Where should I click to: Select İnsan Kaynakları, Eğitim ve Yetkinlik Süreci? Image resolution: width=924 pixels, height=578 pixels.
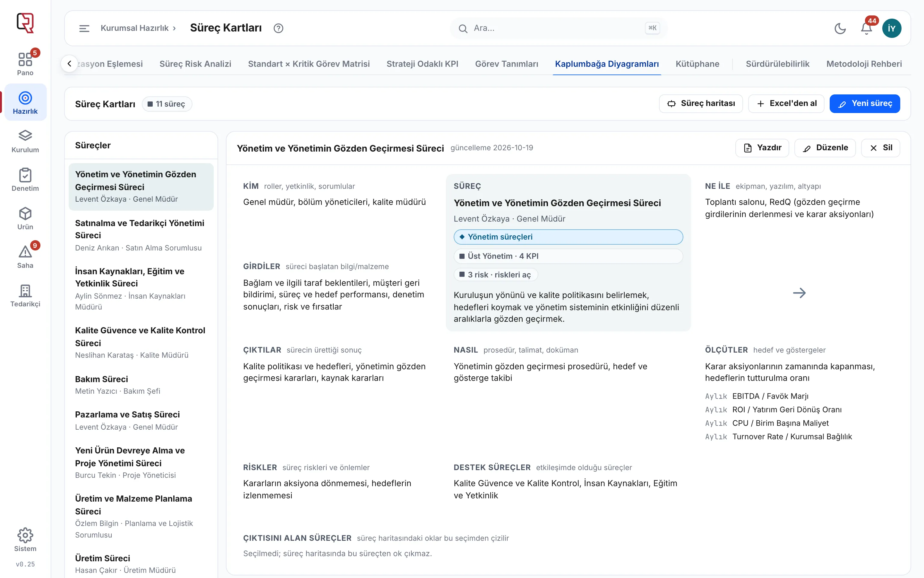tap(141, 289)
